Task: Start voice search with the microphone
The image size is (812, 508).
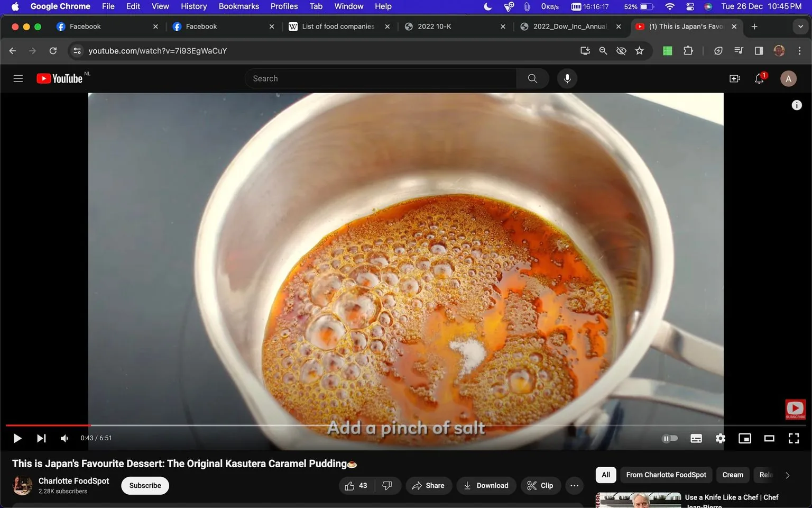Action: [x=567, y=78]
